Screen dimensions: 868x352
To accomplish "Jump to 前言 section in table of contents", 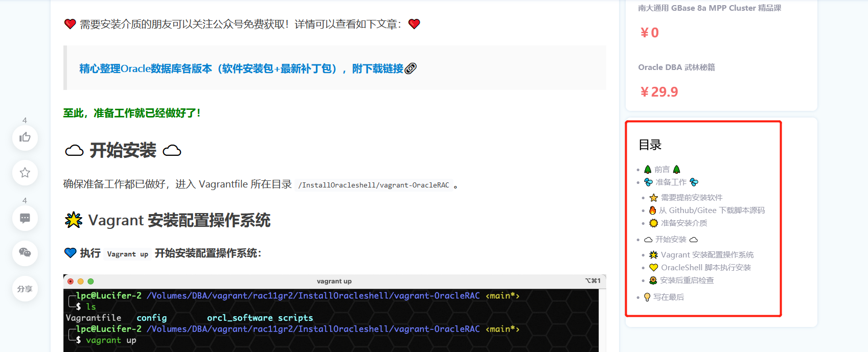I will coord(662,170).
